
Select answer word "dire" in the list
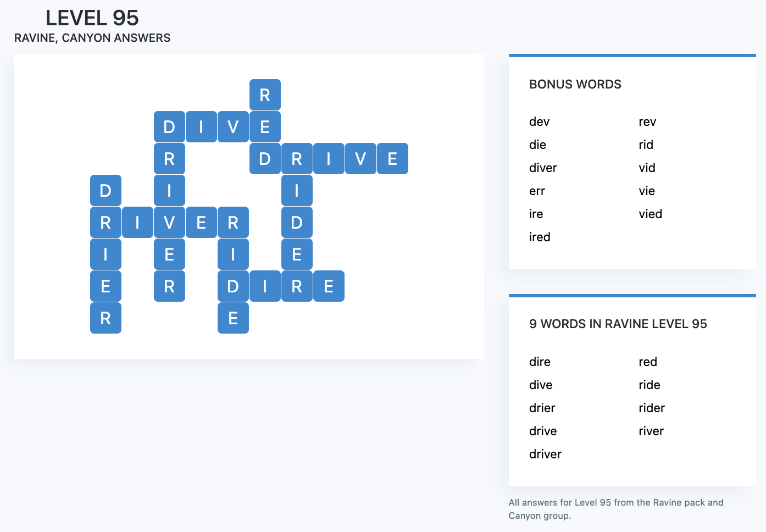[540, 362]
